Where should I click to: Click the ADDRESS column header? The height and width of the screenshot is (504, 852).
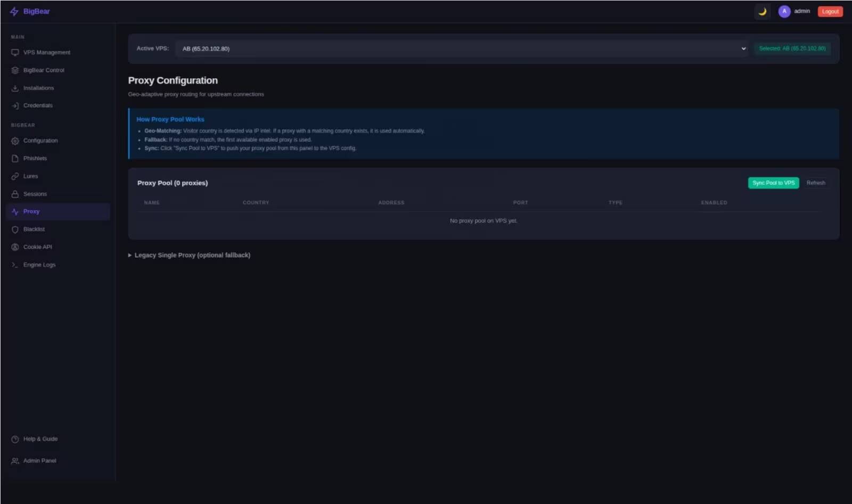391,203
